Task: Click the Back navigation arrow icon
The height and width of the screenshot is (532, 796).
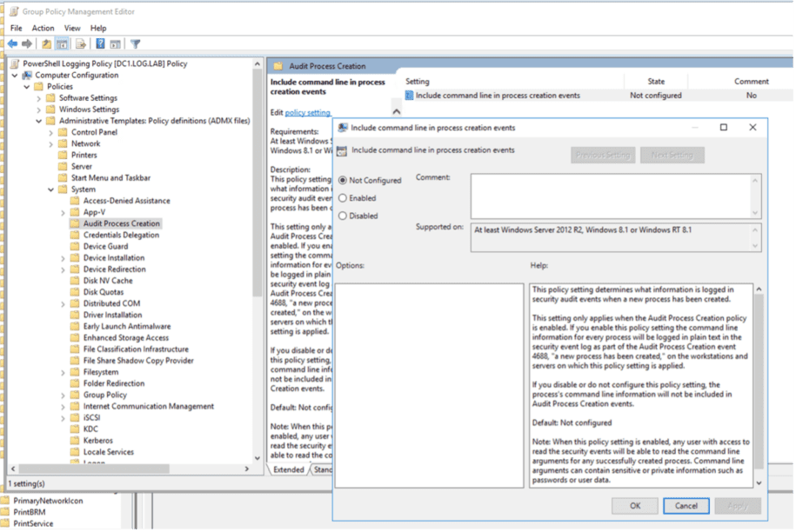Action: [11, 43]
